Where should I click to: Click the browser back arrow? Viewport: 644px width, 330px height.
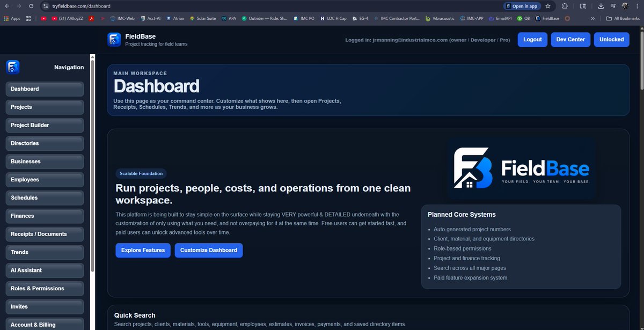[6, 6]
